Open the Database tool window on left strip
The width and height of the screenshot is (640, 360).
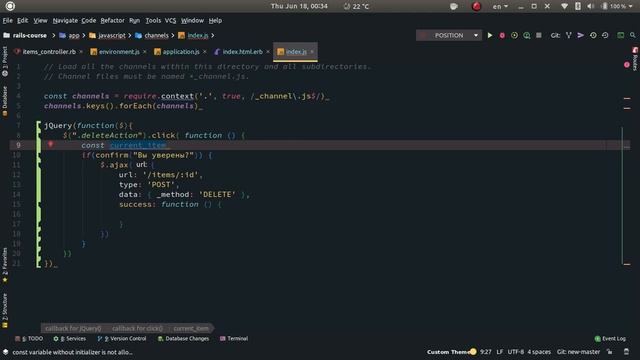(x=4, y=101)
